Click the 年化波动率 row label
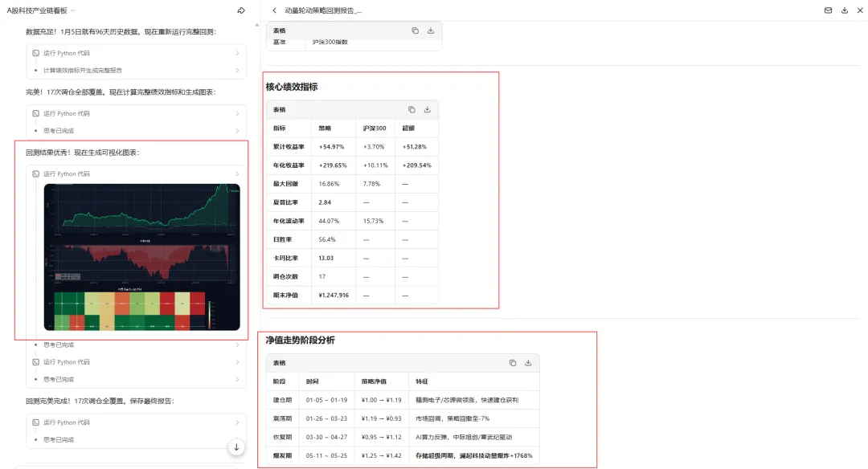 coord(289,221)
